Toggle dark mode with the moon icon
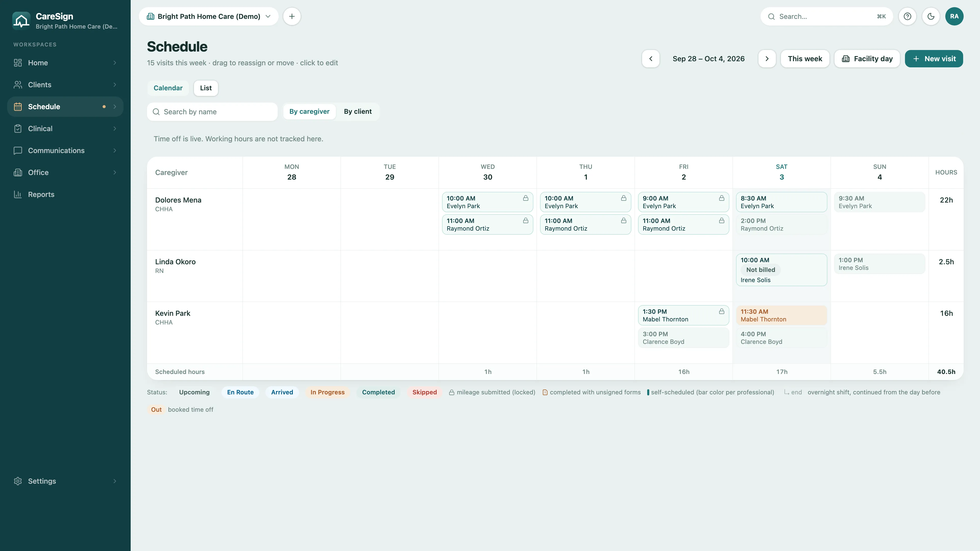The height and width of the screenshot is (551, 980). coord(931,16)
